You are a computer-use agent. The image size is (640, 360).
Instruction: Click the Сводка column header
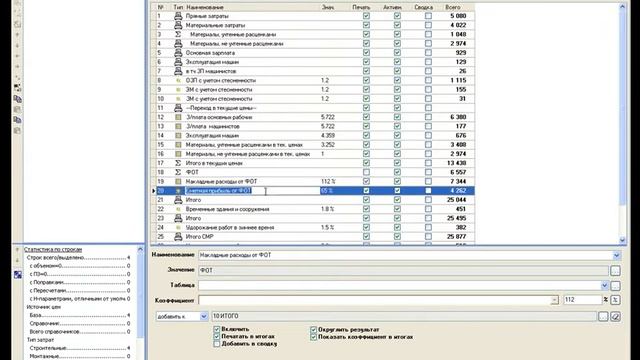[x=423, y=7]
